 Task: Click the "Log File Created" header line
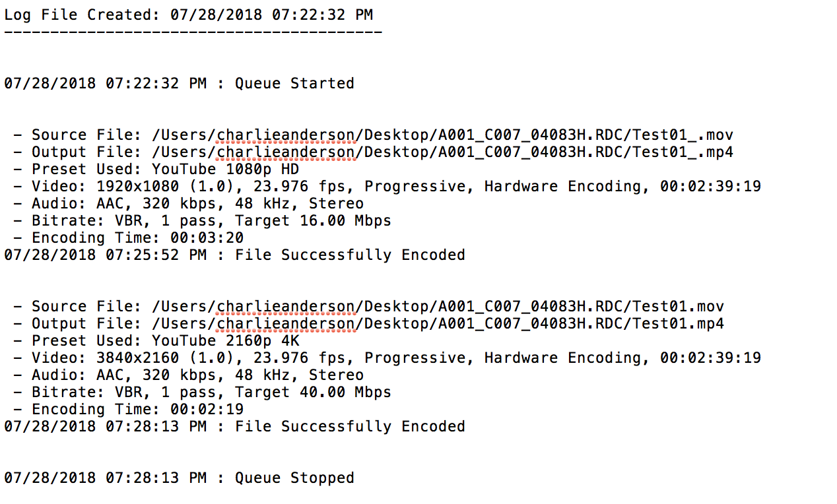189,15
